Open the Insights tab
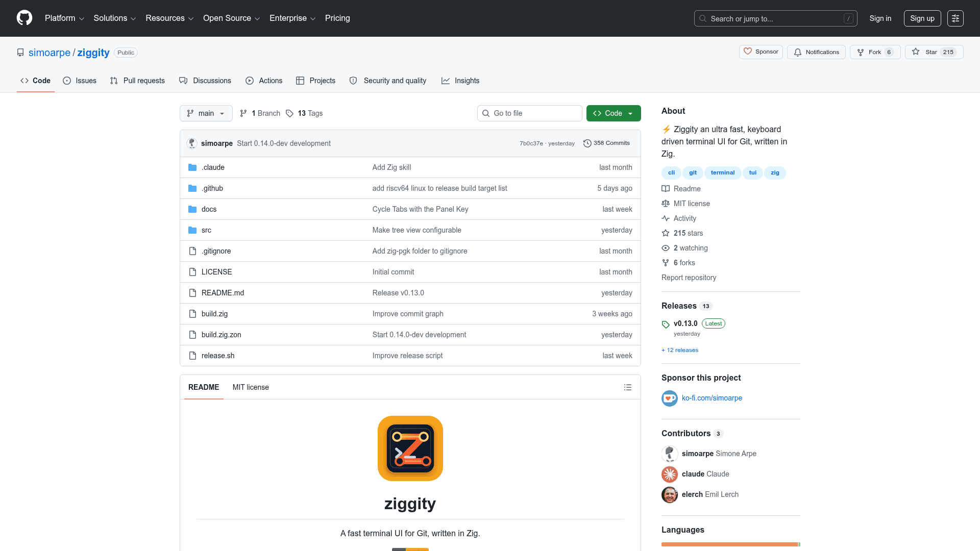 (x=460, y=81)
